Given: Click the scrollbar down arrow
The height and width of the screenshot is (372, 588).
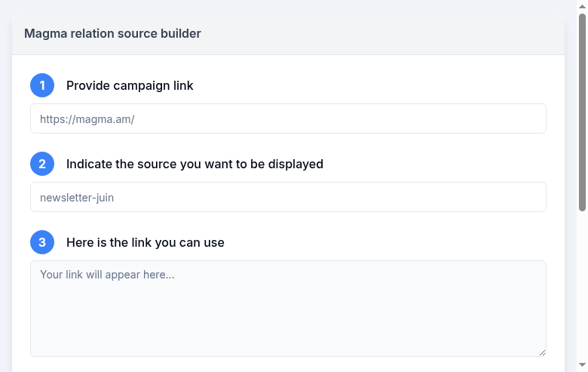Looking at the screenshot, I should click(582, 364).
